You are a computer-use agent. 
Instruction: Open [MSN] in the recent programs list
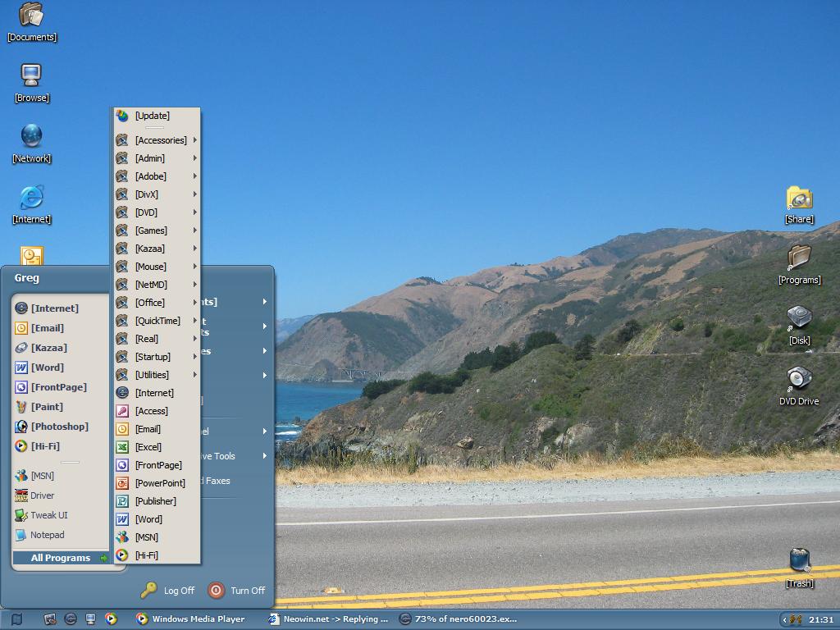(60, 476)
